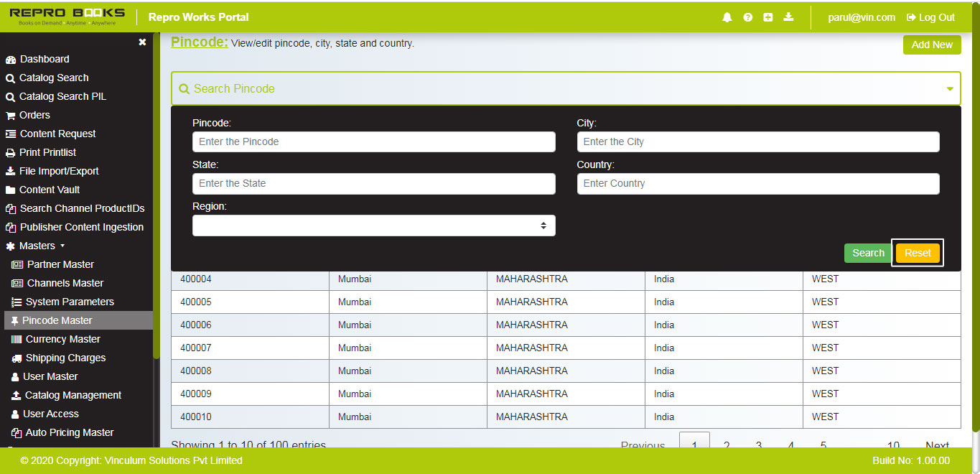The image size is (980, 474).
Task: Click the download icon in the top bar
Action: 788,17
